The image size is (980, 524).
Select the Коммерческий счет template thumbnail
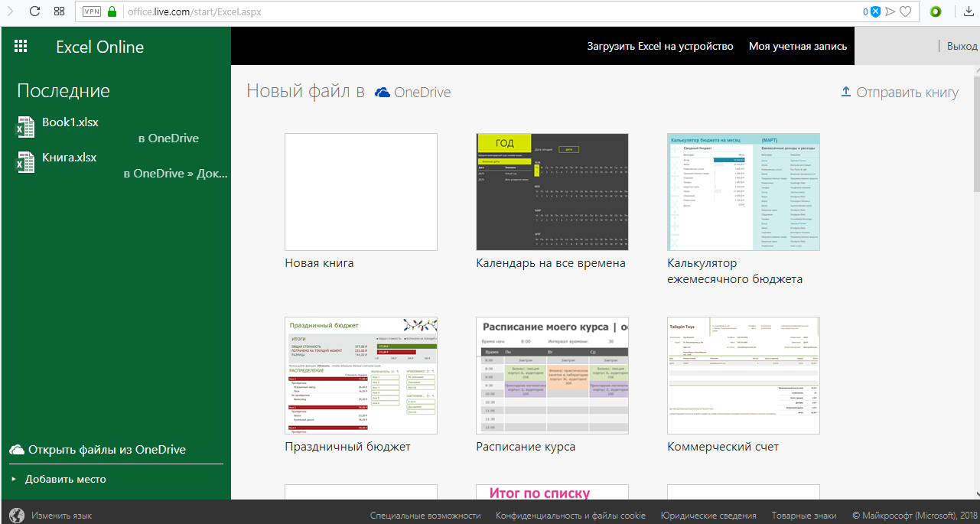pos(744,376)
